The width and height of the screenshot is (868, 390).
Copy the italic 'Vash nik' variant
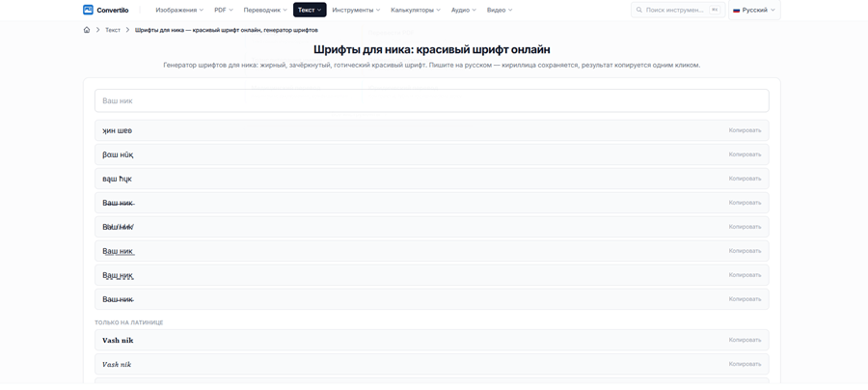745,365
